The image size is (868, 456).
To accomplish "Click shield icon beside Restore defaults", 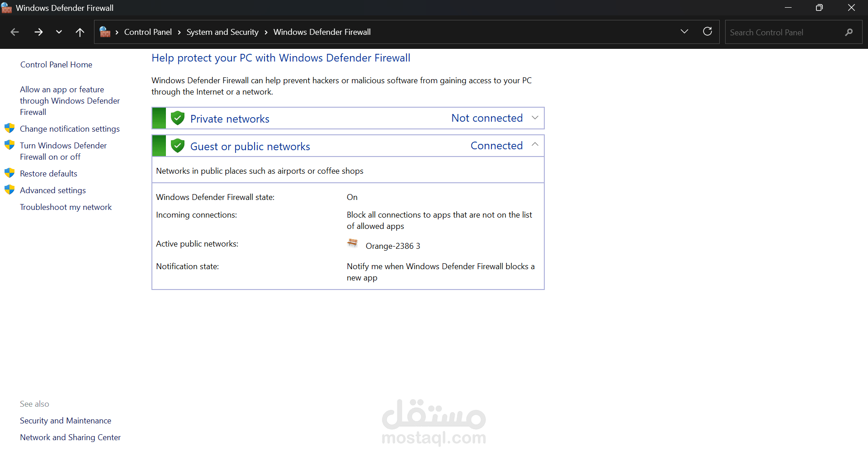I will [x=9, y=173].
